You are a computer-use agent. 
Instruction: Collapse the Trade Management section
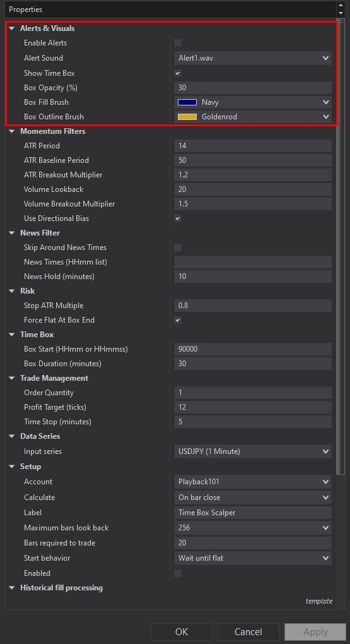pyautogui.click(x=12, y=378)
